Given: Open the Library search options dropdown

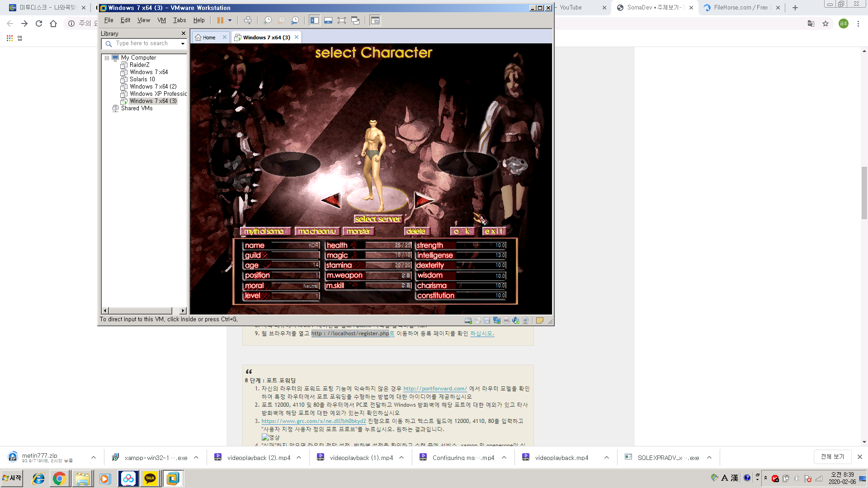Looking at the screenshot, I should 183,43.
